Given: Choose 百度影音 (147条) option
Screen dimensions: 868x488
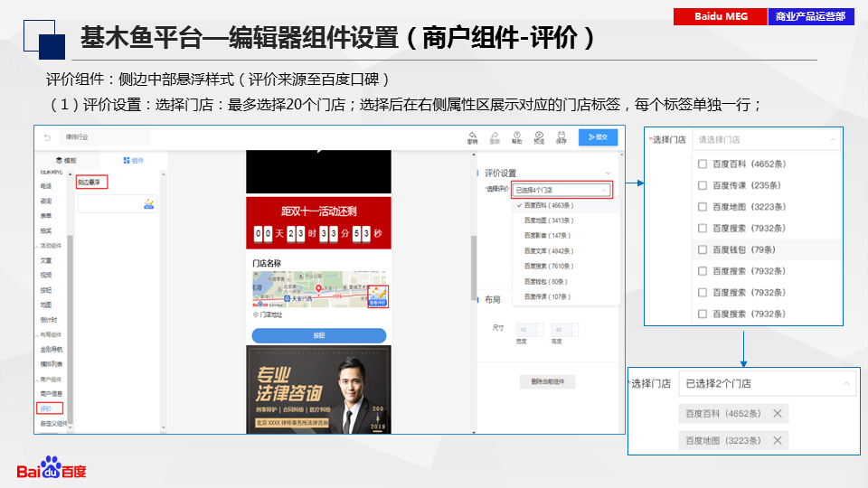Looking at the screenshot, I should click(566, 236).
